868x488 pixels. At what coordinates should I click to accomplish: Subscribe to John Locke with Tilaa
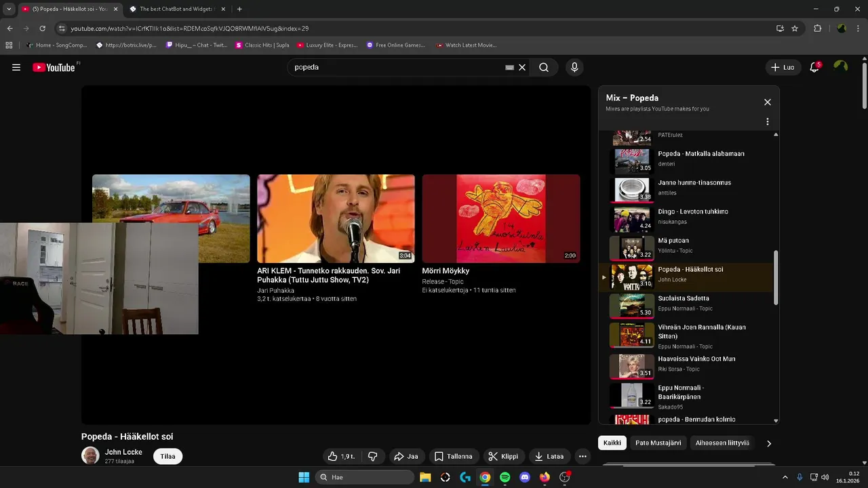coord(167,456)
